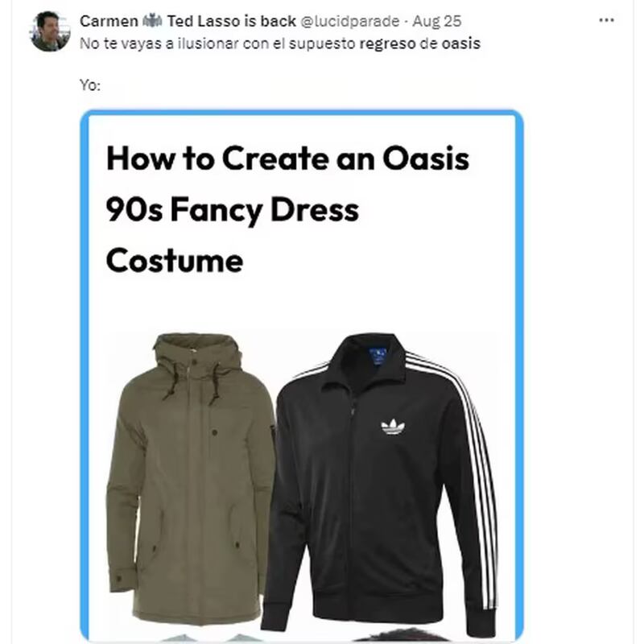This screenshot has height=644, width=644.
Task: Click the "How to Create an Oasis" headline
Action: (x=287, y=159)
